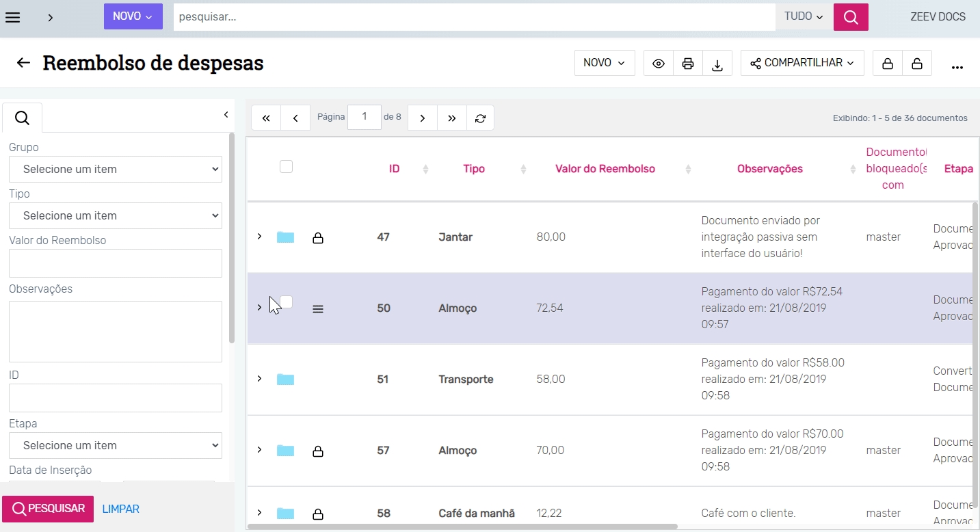
Task: Click the print icon in the toolbar
Action: point(688,64)
